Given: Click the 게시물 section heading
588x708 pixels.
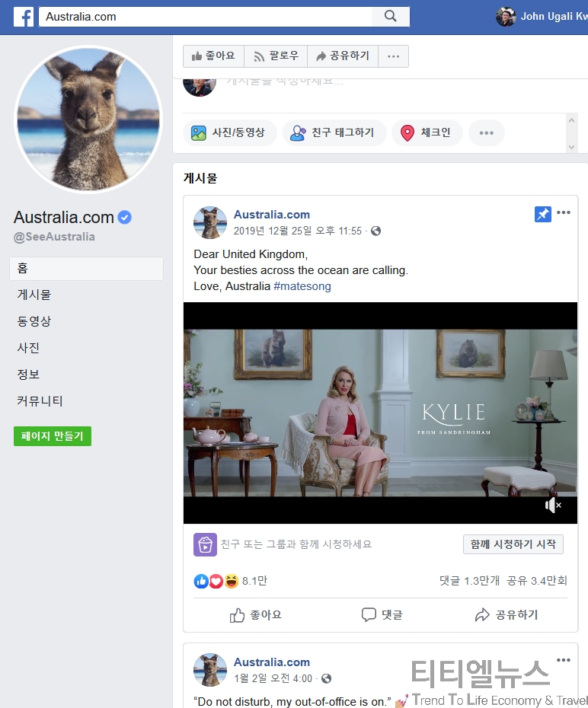Looking at the screenshot, I should tap(200, 178).
